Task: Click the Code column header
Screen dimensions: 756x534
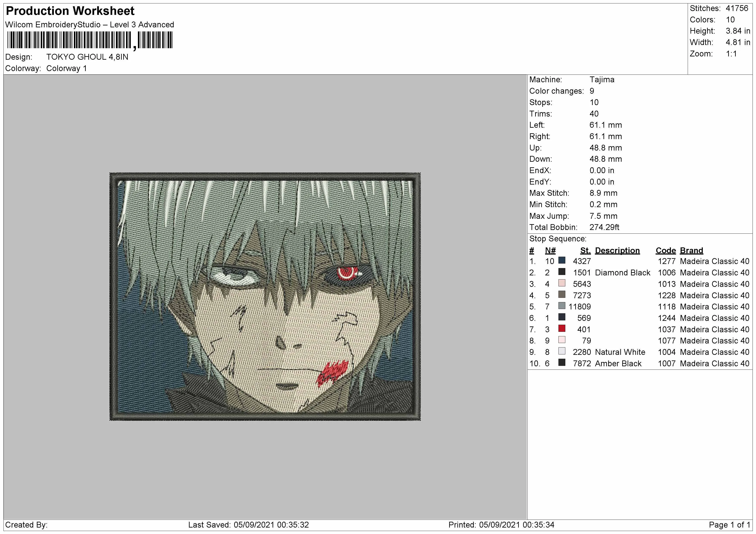Action: [666, 250]
